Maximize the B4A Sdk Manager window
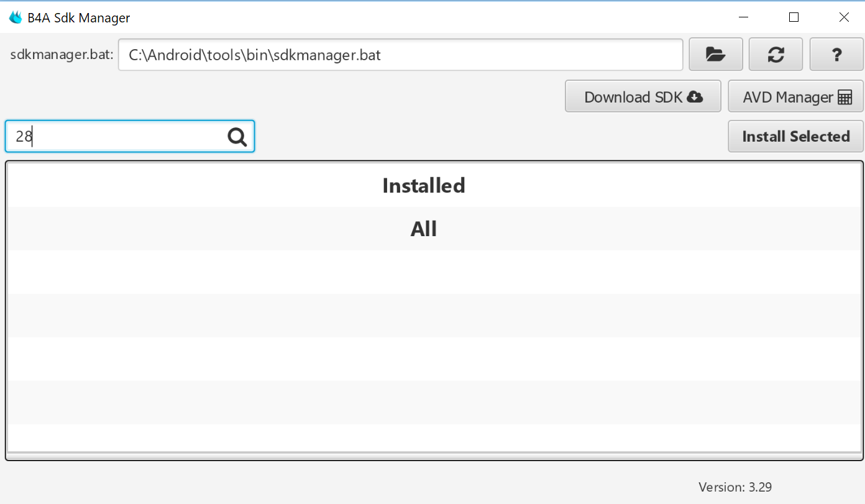Viewport: 865px width, 504px height. [x=794, y=17]
